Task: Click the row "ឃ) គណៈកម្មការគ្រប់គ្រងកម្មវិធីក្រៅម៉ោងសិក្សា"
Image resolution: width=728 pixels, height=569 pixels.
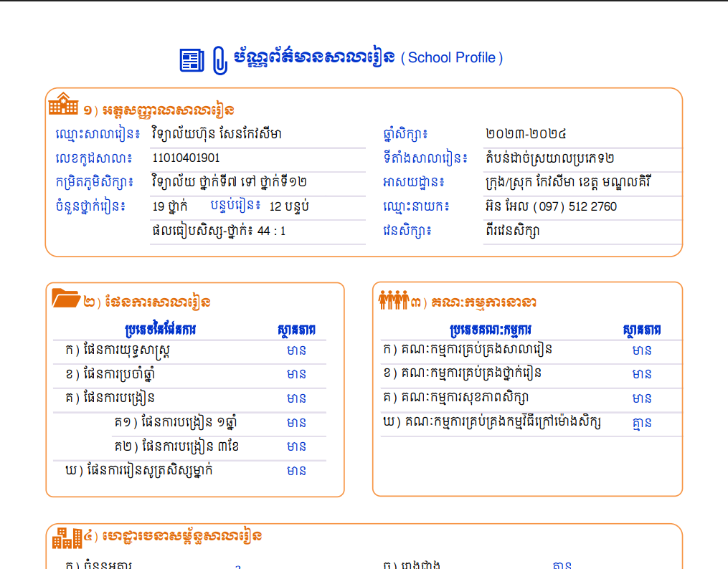Action: (492, 421)
